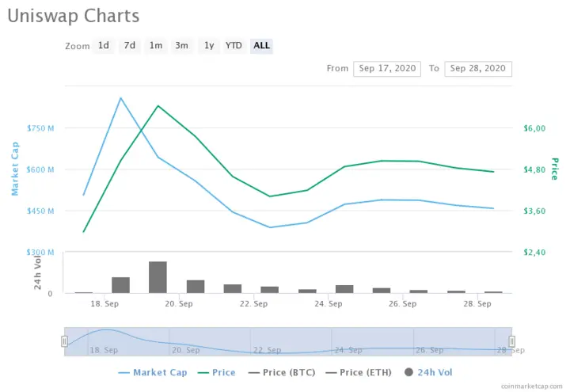Set zoom range to 1m

(156, 46)
